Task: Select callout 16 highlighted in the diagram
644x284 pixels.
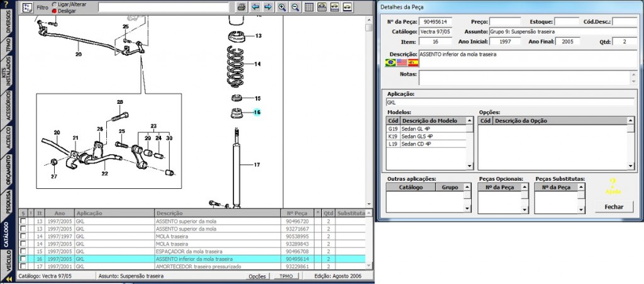Action: point(257,112)
